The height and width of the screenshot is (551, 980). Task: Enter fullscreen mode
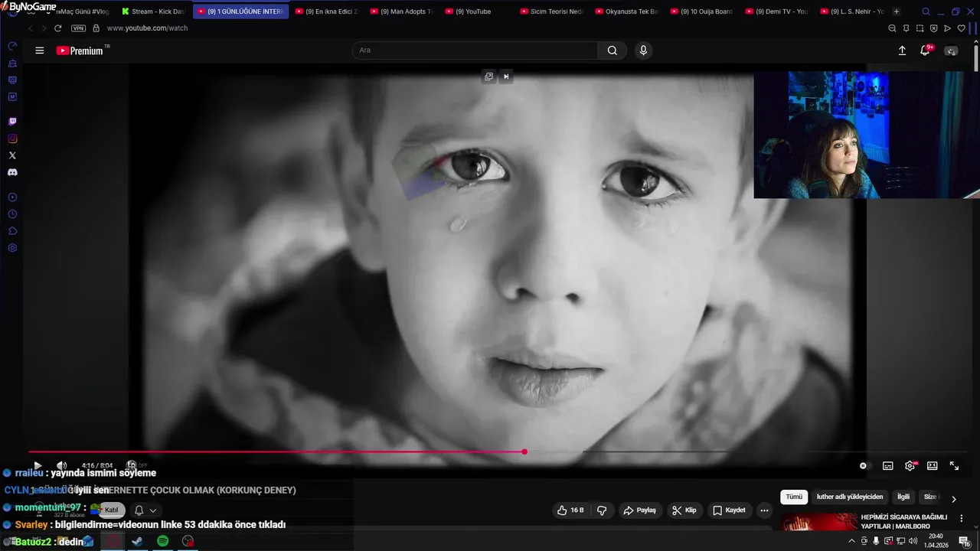click(954, 465)
